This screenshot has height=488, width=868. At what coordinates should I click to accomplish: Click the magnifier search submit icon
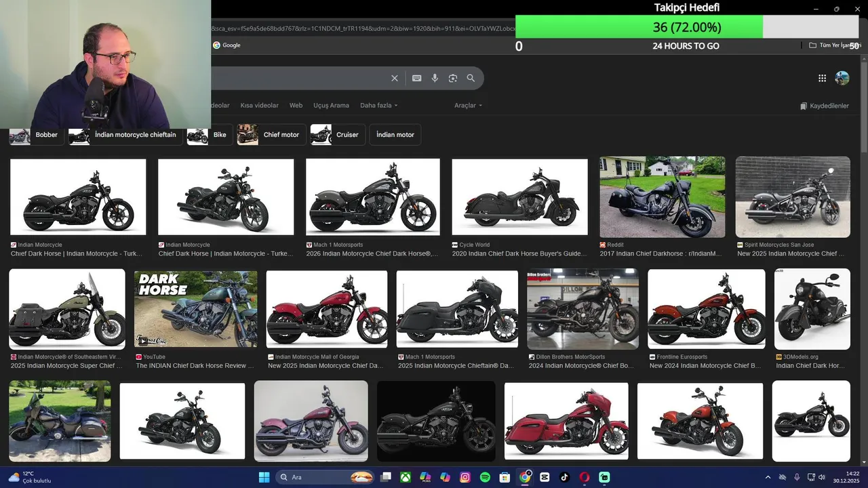tap(471, 78)
